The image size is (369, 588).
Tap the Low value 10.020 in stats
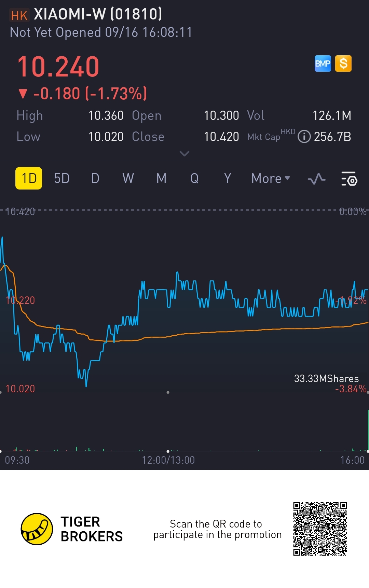point(106,137)
